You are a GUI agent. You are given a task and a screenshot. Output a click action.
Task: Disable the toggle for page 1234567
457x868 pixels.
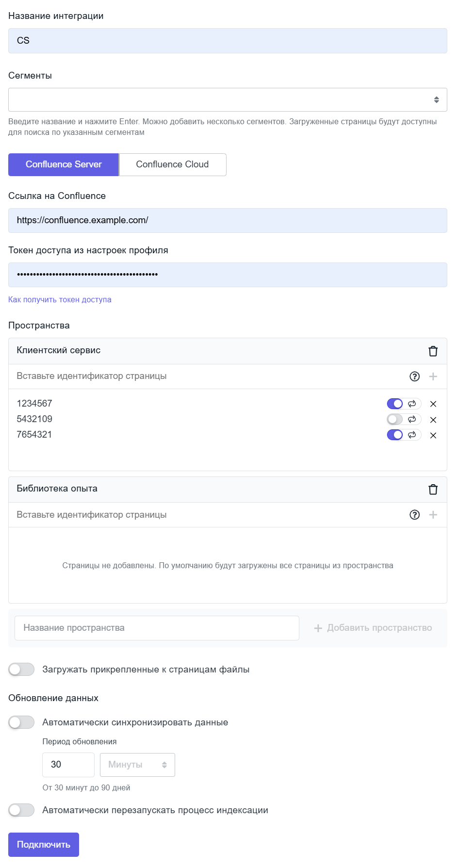click(x=395, y=404)
